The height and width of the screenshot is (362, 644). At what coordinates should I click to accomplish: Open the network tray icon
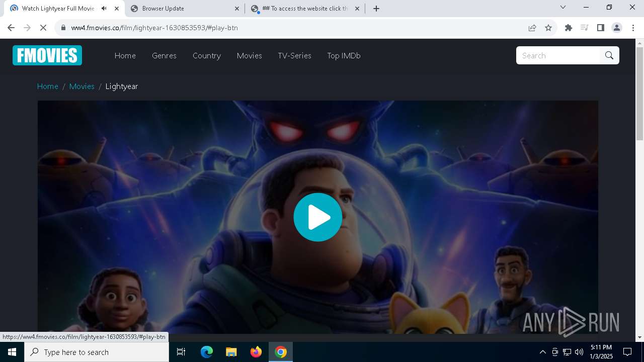[567, 352]
